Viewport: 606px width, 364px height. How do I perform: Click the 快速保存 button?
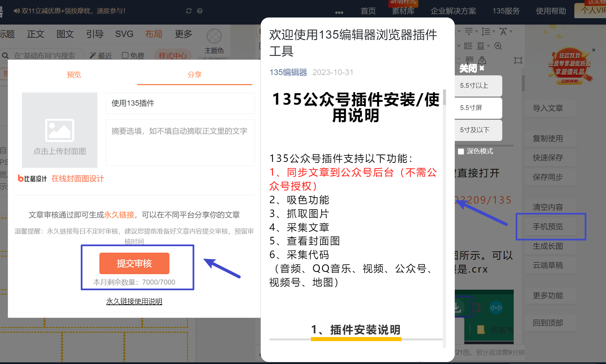pyautogui.click(x=550, y=158)
